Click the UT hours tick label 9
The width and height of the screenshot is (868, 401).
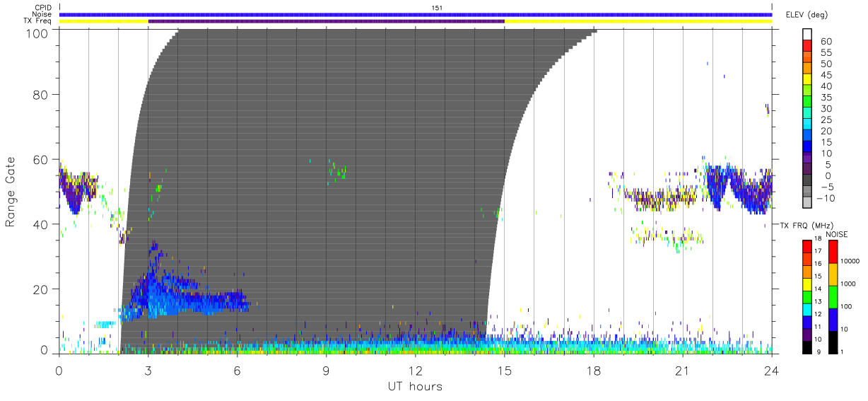pyautogui.click(x=327, y=370)
